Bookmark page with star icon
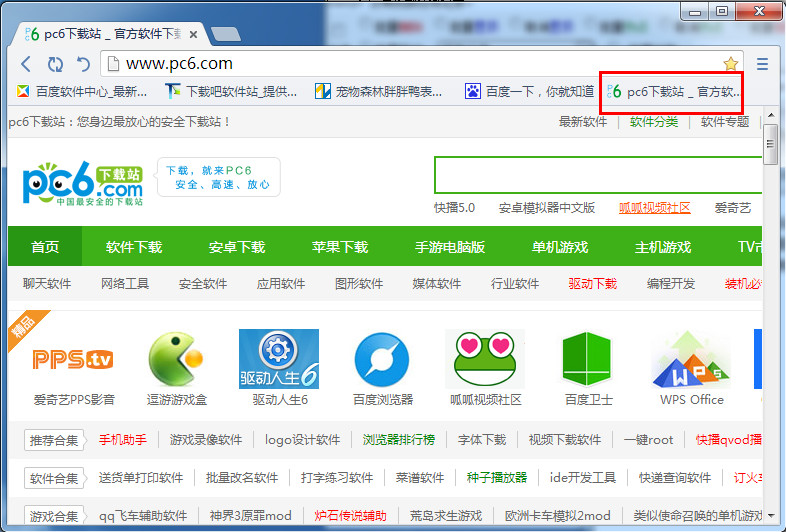This screenshot has width=786, height=532. tap(731, 64)
